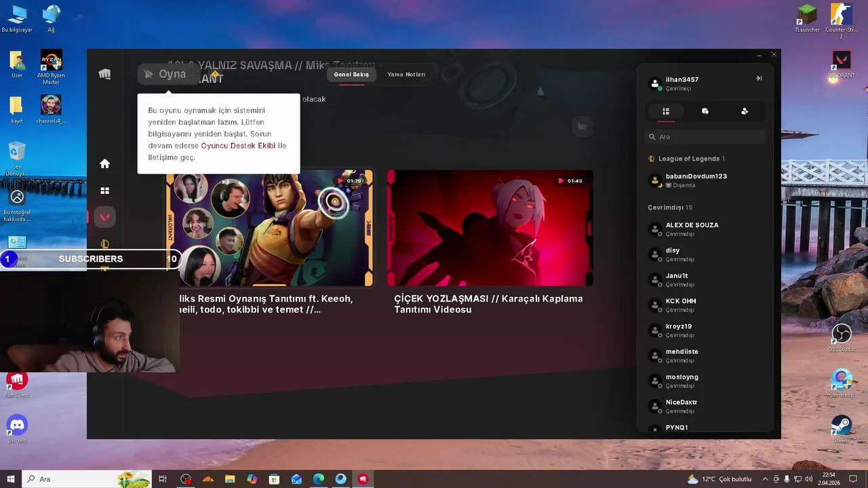
Task: Launch Discord desktop shortcut
Action: (x=17, y=429)
